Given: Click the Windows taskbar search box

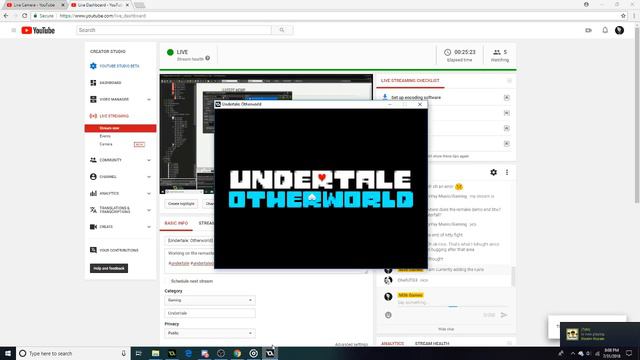Looking at the screenshot, I should 73,353.
